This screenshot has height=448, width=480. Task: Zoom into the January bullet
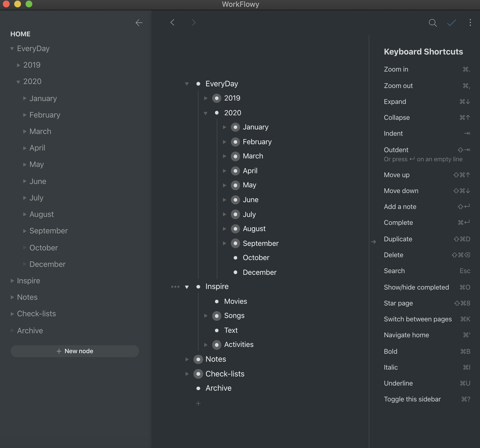[x=236, y=127]
